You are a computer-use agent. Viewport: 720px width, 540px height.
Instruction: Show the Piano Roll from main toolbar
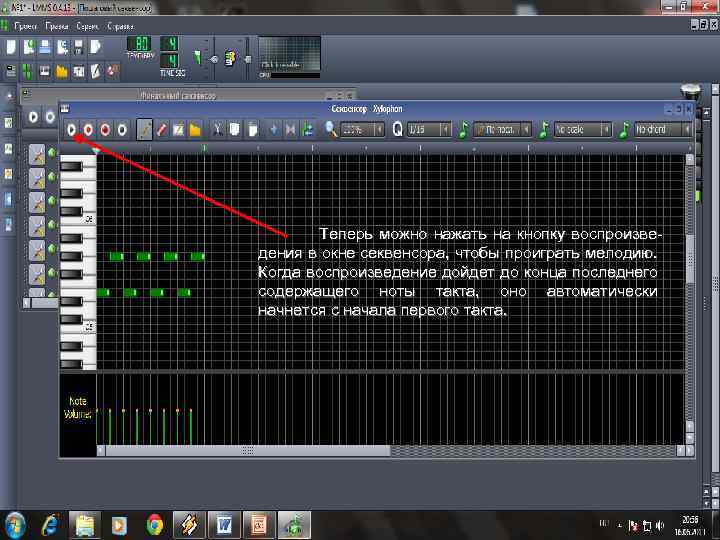click(x=45, y=71)
